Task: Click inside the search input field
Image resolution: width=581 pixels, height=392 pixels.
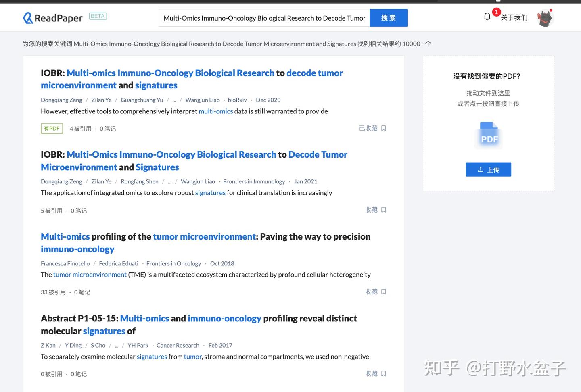Action: coord(264,18)
